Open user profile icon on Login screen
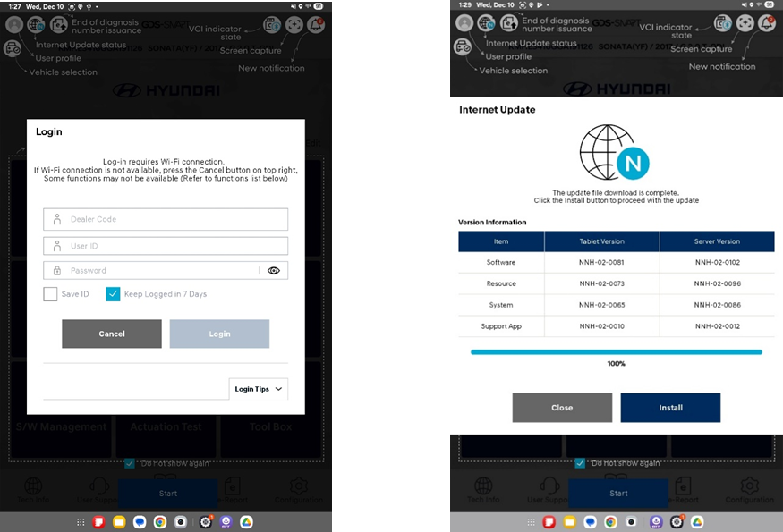Image resolution: width=783 pixels, height=532 pixels. coord(14,24)
